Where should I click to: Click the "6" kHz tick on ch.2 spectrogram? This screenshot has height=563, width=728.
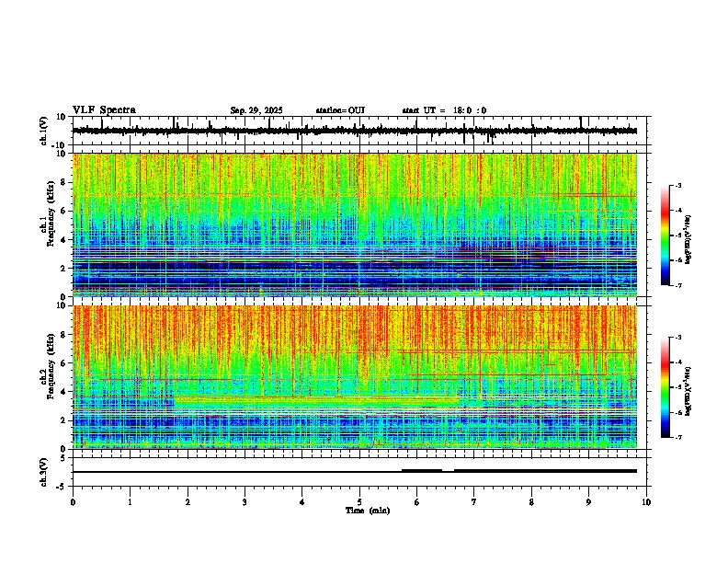click(64, 363)
